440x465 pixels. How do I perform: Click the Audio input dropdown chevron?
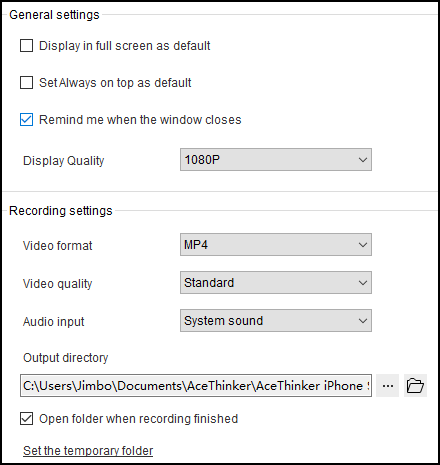(363, 321)
